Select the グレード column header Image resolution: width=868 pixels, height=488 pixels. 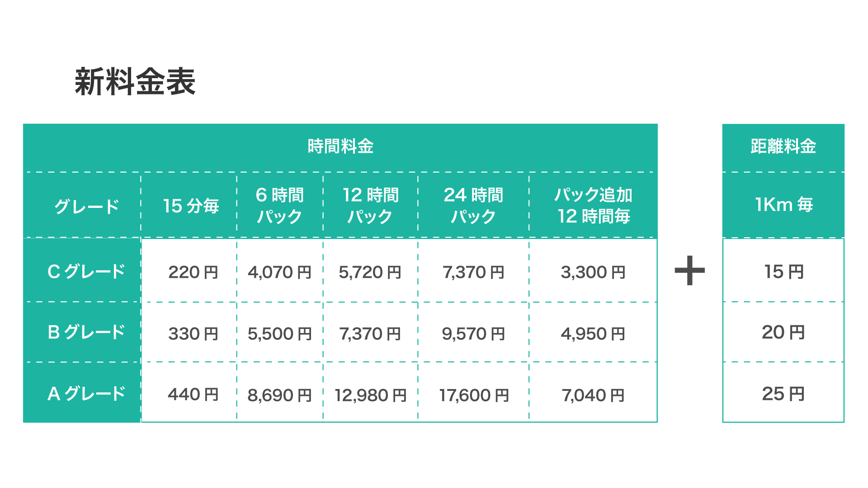tap(86, 206)
